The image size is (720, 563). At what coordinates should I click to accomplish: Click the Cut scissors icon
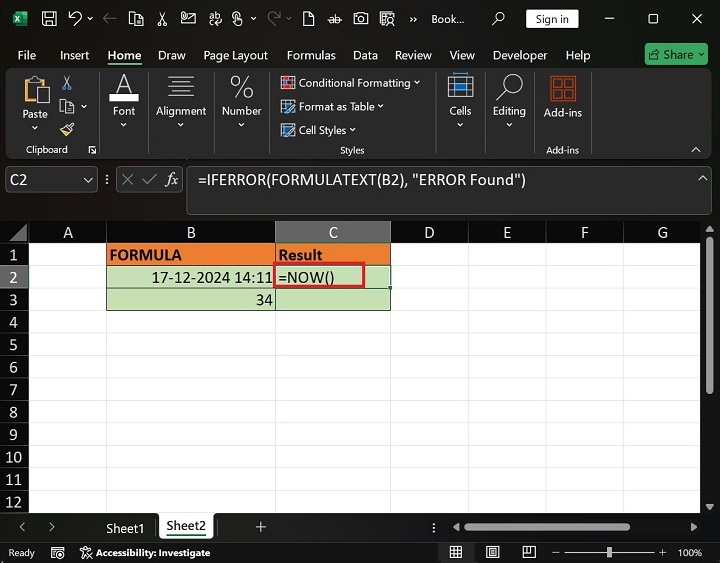point(67,83)
